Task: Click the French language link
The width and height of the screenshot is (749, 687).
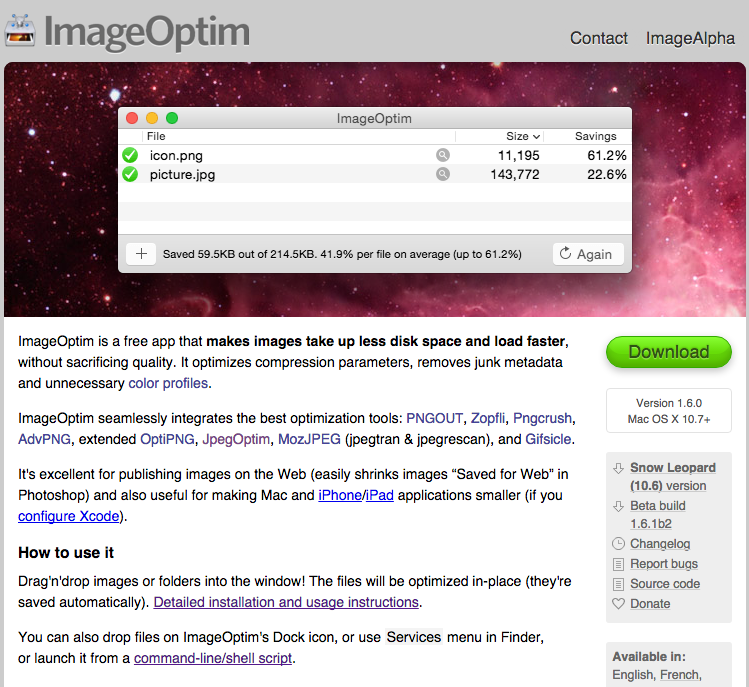Action: point(679,675)
